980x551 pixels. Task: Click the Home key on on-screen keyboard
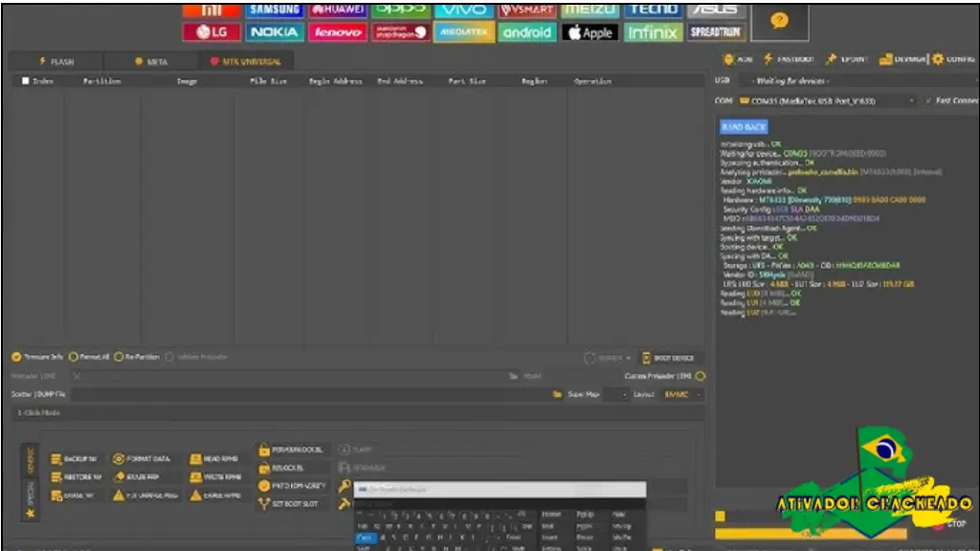click(550, 514)
